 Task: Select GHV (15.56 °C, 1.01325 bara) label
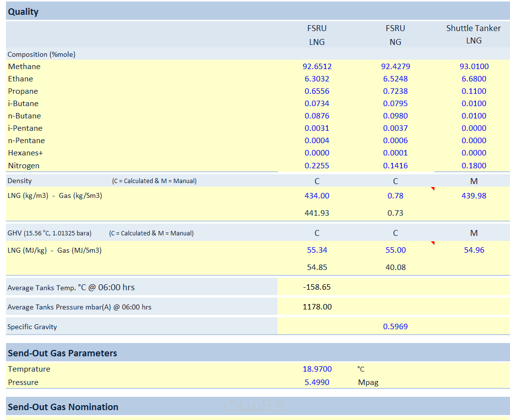pos(49,233)
